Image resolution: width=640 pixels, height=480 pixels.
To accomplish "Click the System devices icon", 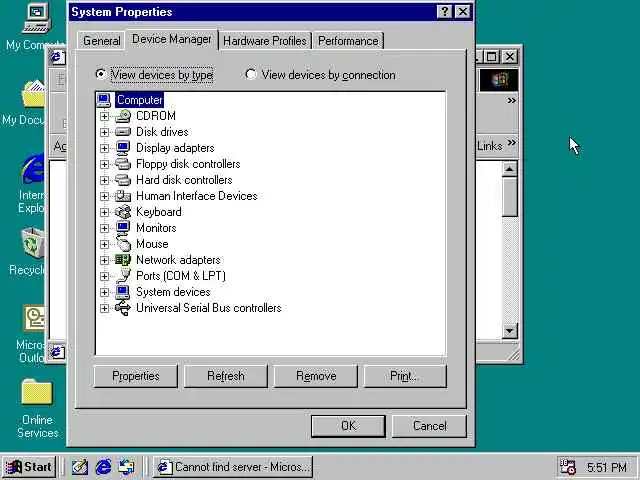I will [123, 292].
